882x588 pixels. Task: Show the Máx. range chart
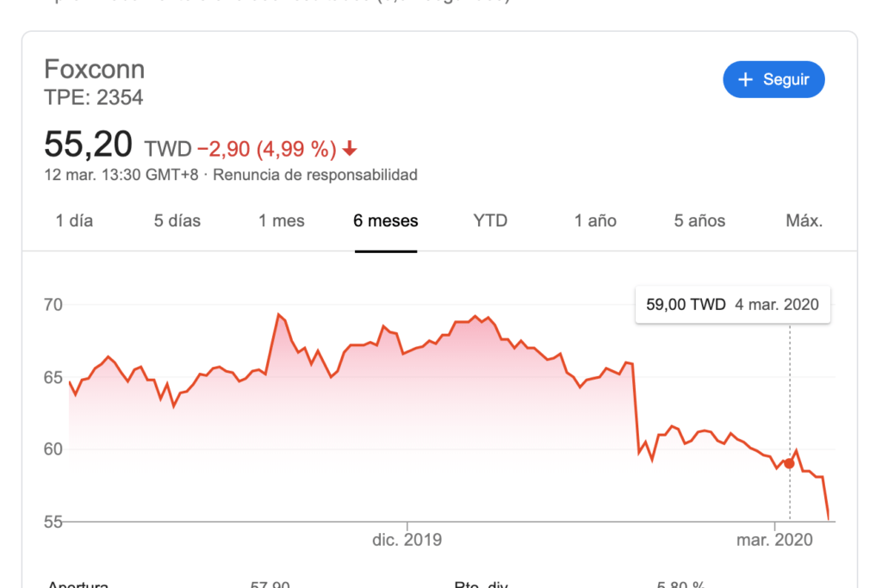(804, 221)
